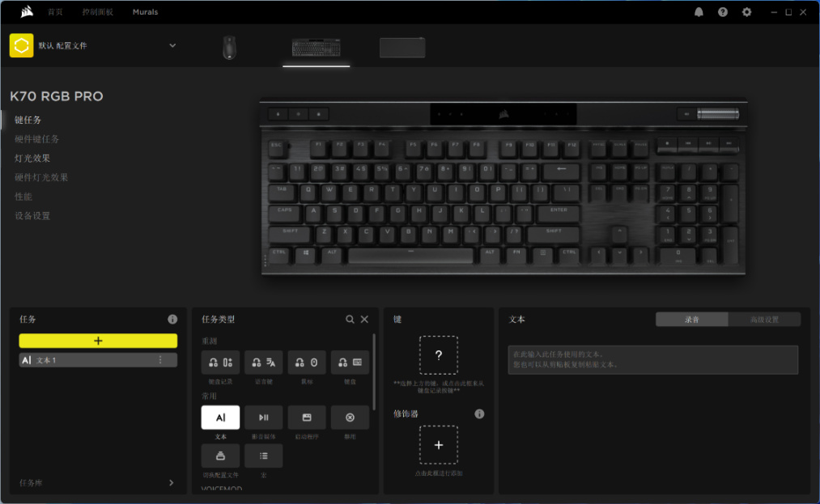Click the 修饰器 info icon
The image size is (820, 504).
[479, 413]
